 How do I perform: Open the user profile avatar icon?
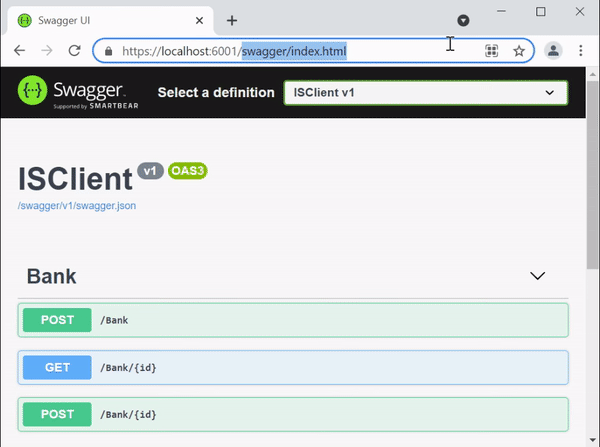point(553,51)
